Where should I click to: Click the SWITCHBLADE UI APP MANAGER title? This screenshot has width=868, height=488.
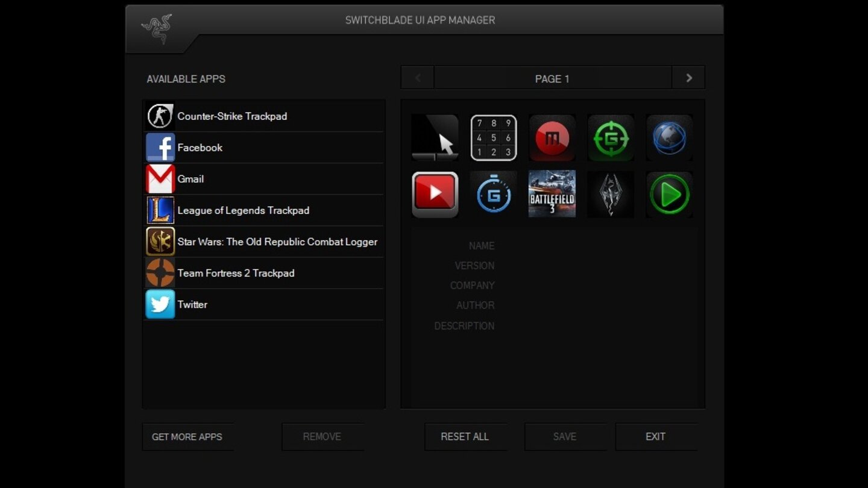tap(420, 20)
